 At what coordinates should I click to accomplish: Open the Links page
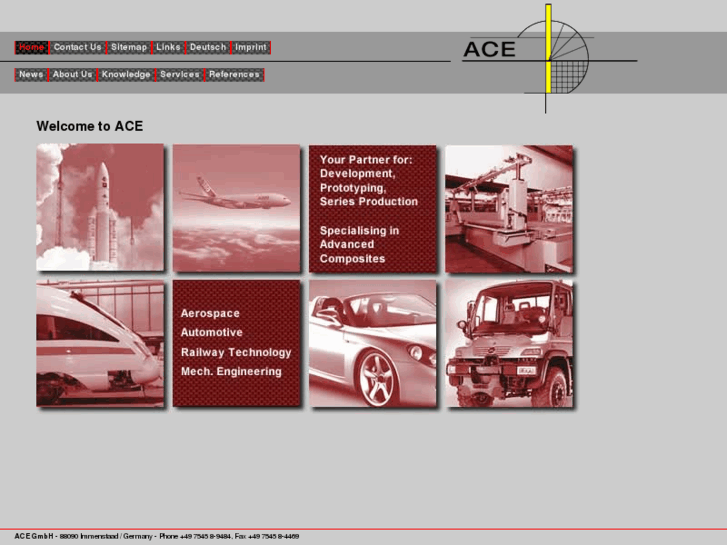click(x=168, y=47)
